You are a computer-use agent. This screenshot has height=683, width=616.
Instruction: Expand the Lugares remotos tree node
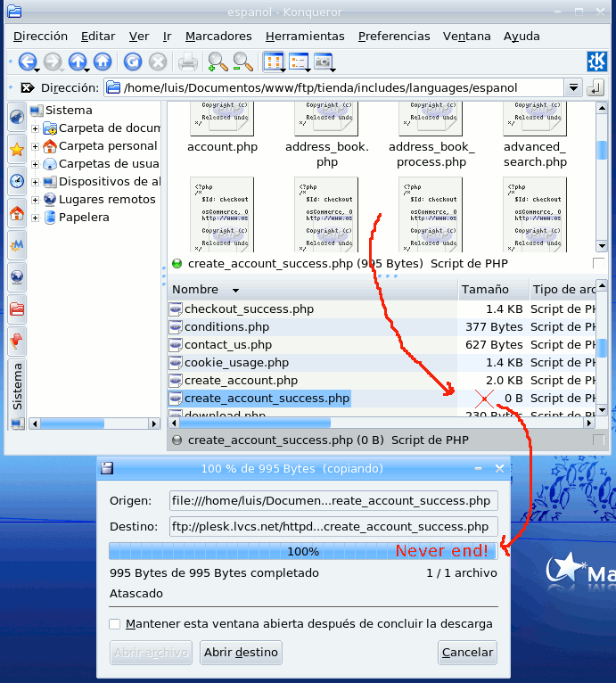36,200
